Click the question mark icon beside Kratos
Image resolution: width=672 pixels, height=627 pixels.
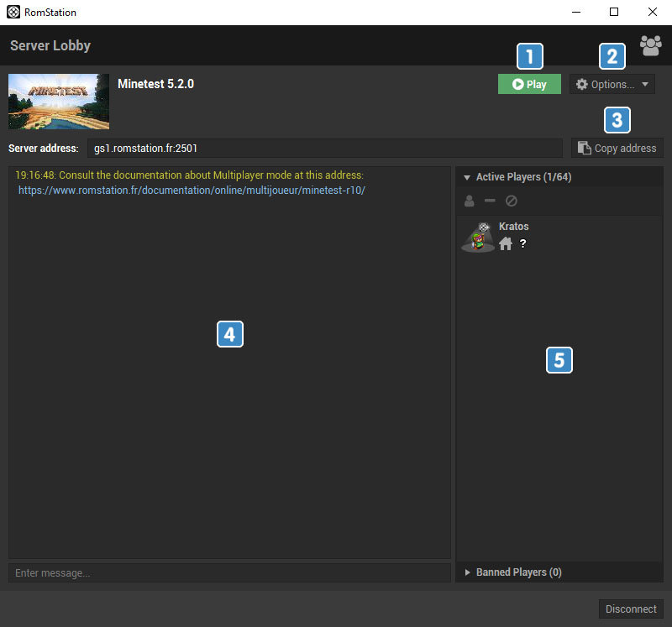coord(522,243)
